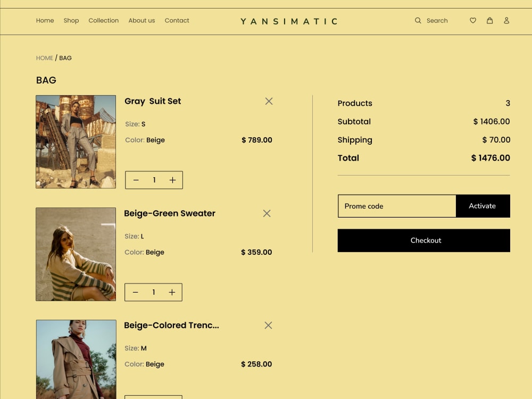532x399 pixels.
Task: Click the Beige-Colored Trenc... title
Action: point(171,326)
